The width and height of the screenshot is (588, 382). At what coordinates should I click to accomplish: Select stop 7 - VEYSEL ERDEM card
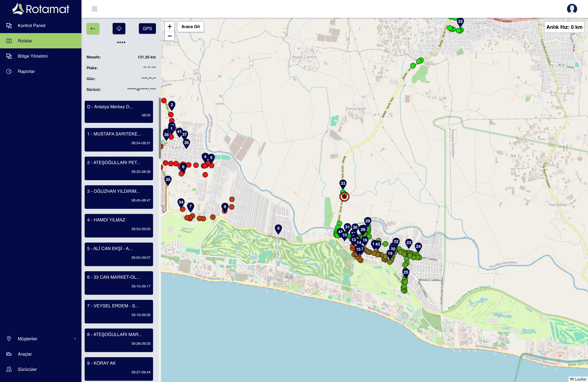119,312
